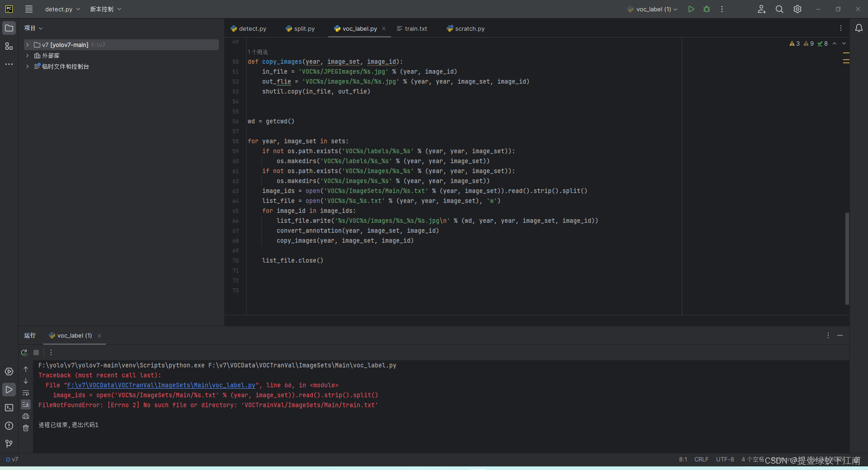Enable scroll to end in console
868x470 pixels.
click(x=26, y=404)
